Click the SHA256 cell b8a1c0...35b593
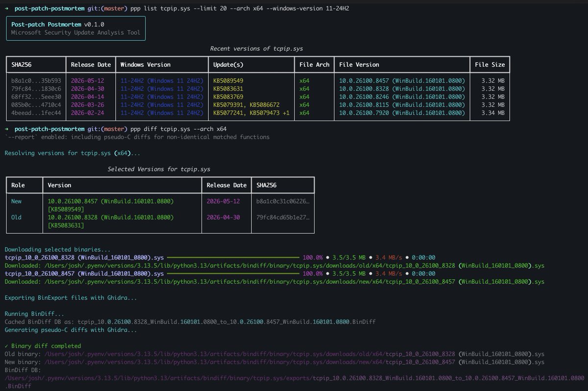Image resolution: width=588 pixels, height=391 pixels. click(36, 80)
